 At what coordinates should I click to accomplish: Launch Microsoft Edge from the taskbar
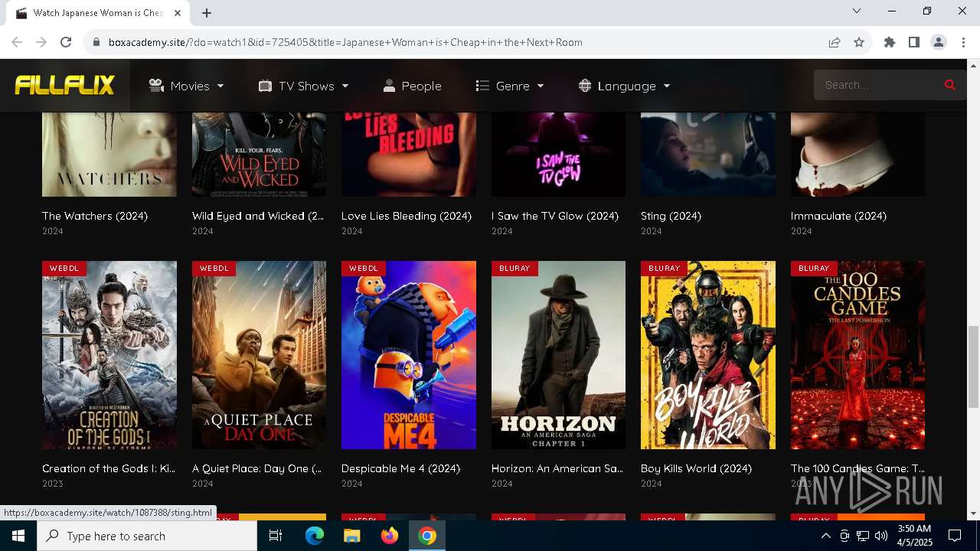315,536
